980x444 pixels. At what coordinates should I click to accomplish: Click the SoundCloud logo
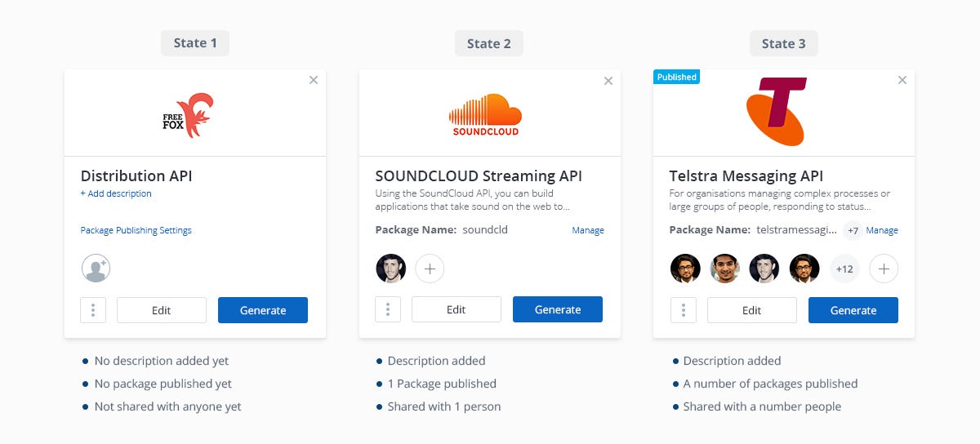point(485,114)
